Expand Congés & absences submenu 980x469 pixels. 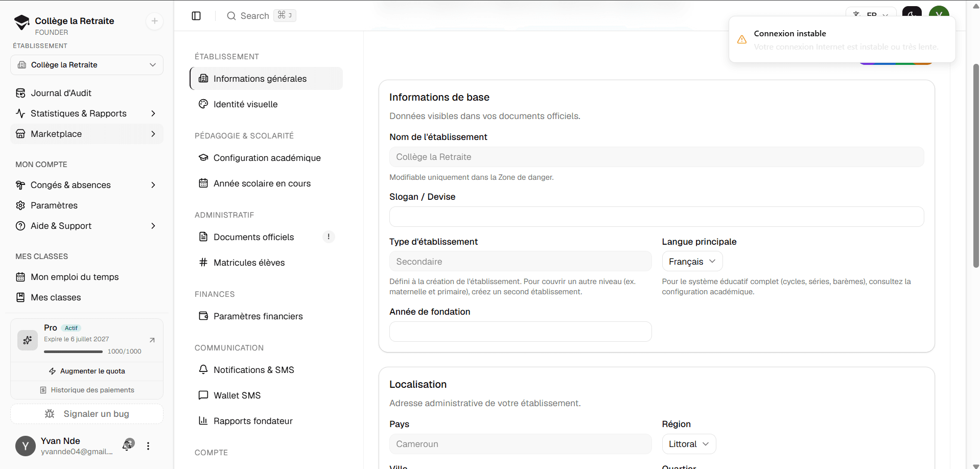[x=153, y=185]
